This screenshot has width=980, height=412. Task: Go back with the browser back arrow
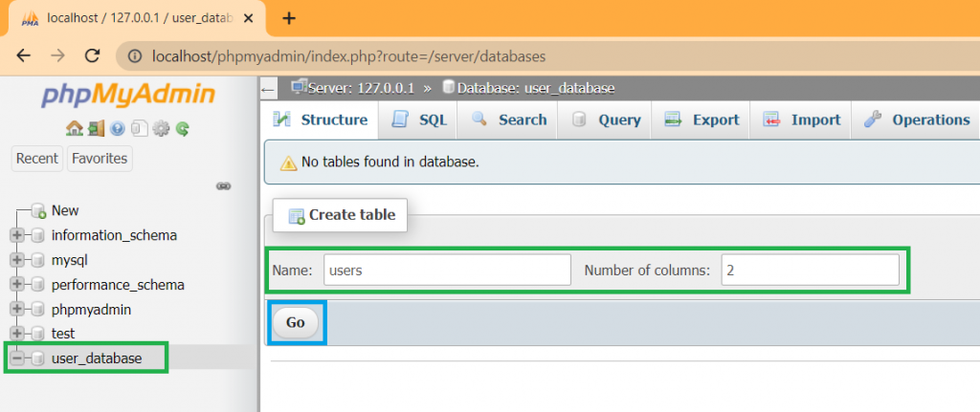pos(23,55)
